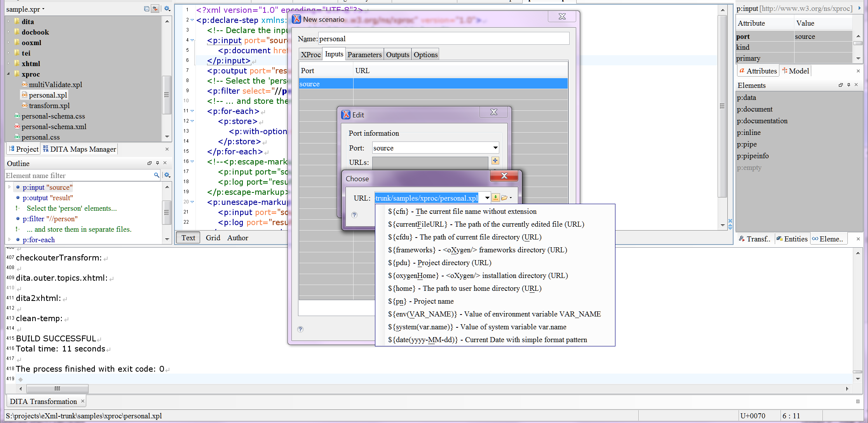This screenshot has height=423, width=868.
Task: Open the URL history dropdown arrow
Action: 487,198
